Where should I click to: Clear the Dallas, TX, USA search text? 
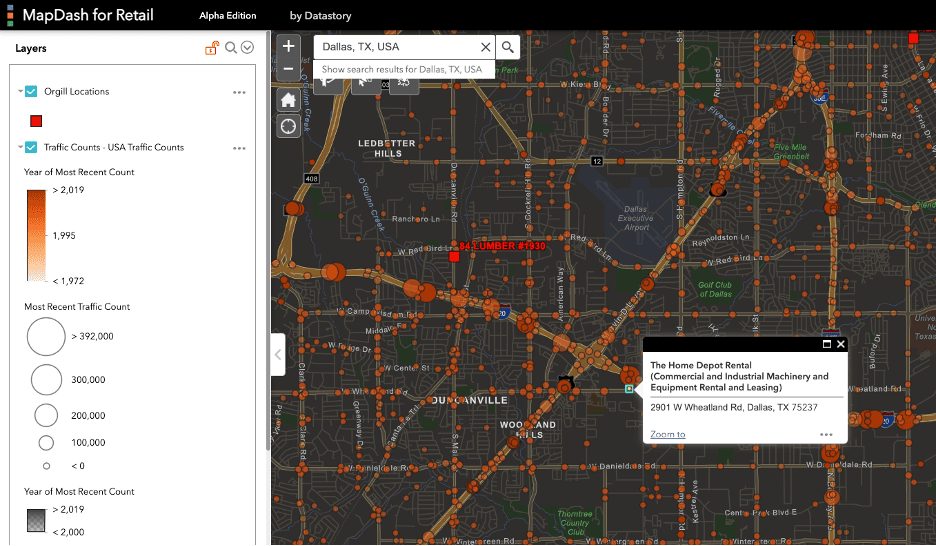(485, 47)
